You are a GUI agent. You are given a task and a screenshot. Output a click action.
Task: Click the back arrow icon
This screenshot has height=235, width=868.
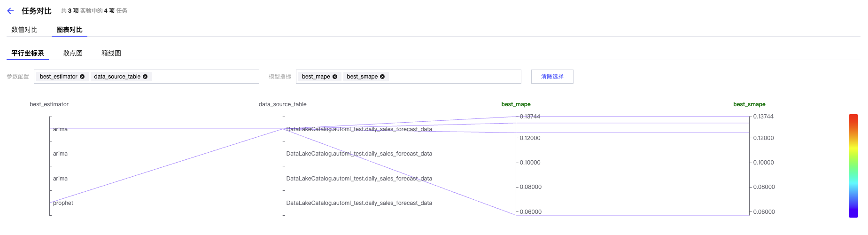click(x=10, y=11)
